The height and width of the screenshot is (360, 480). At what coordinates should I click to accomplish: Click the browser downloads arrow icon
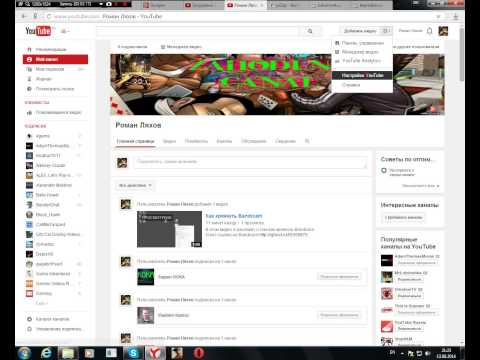[455, 16]
